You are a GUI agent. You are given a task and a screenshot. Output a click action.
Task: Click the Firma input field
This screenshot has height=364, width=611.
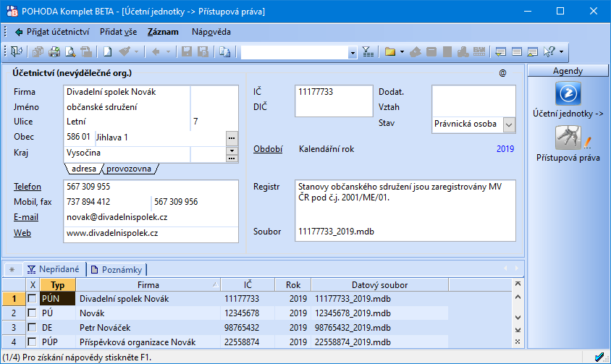pyautogui.click(x=127, y=92)
